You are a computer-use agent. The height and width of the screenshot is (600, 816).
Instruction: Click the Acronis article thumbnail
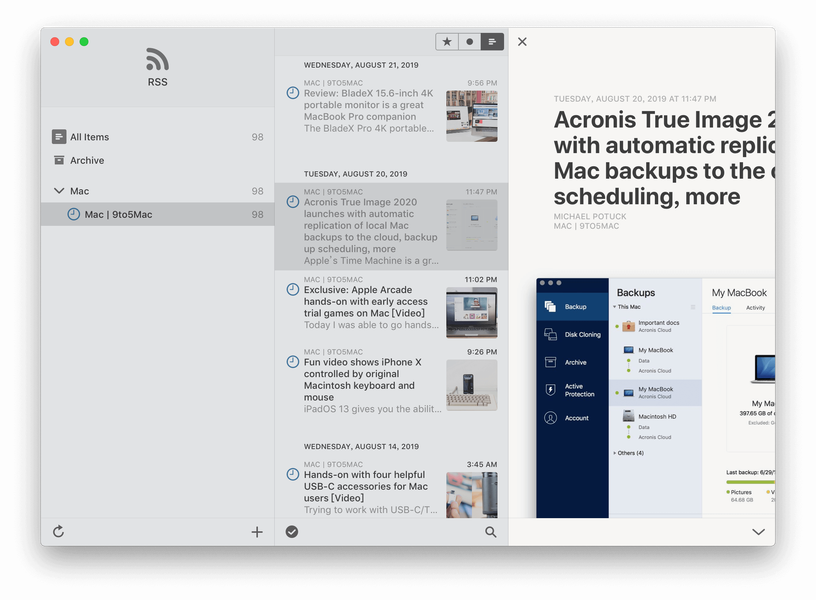point(471,225)
